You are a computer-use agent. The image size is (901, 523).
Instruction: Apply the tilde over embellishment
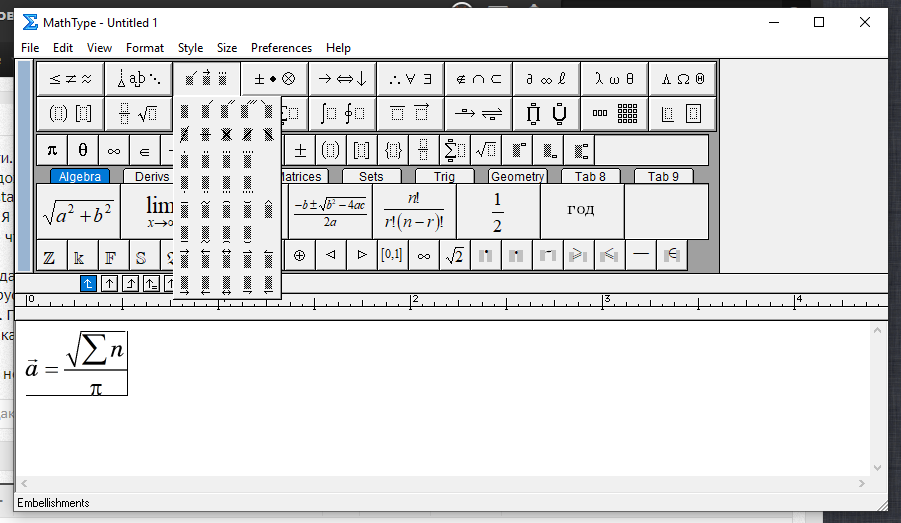click(x=206, y=209)
